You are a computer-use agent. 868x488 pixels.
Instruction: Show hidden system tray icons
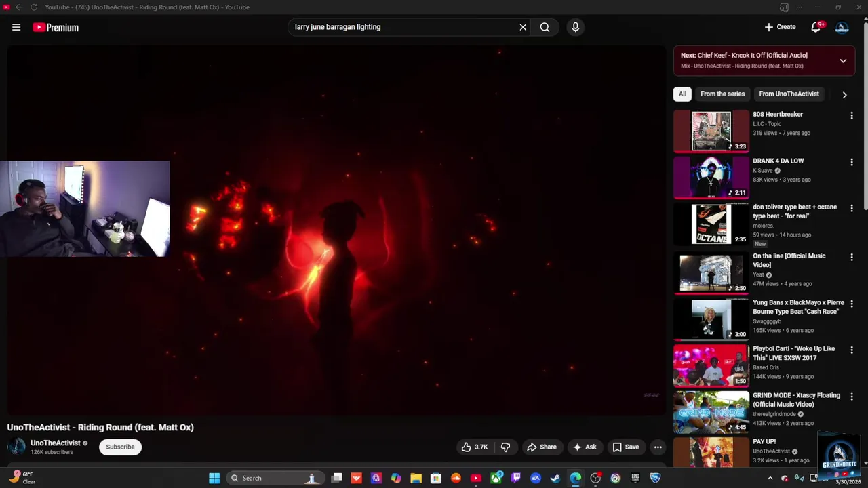770,478
